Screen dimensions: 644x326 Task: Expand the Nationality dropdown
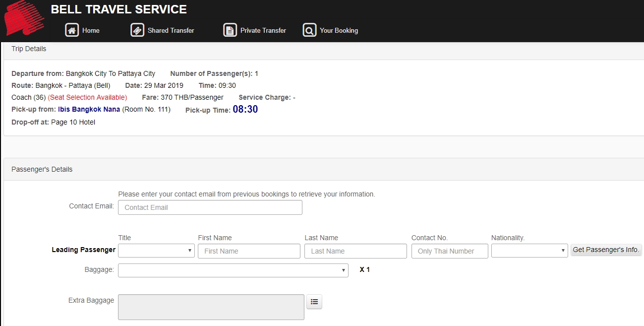529,251
